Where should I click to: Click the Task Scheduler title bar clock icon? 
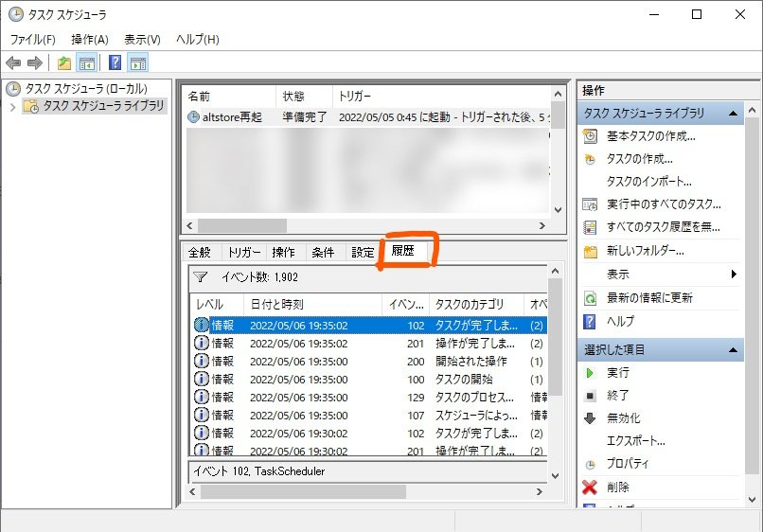tap(16, 14)
